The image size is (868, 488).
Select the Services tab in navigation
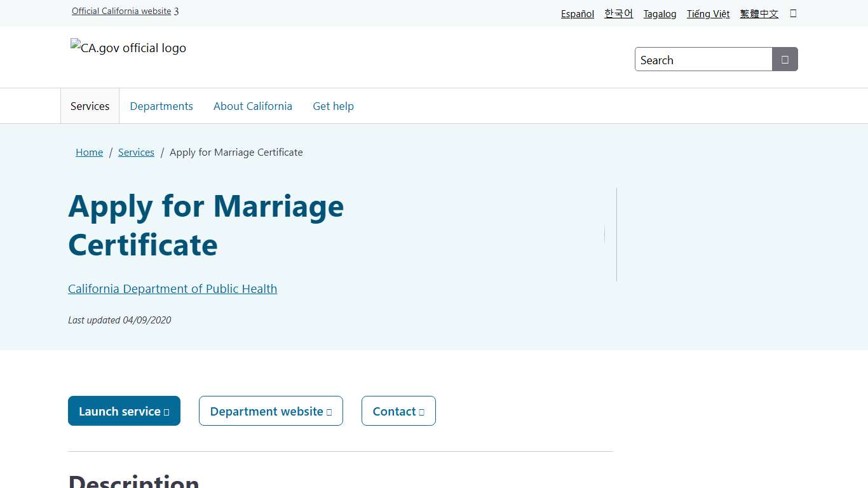click(90, 105)
